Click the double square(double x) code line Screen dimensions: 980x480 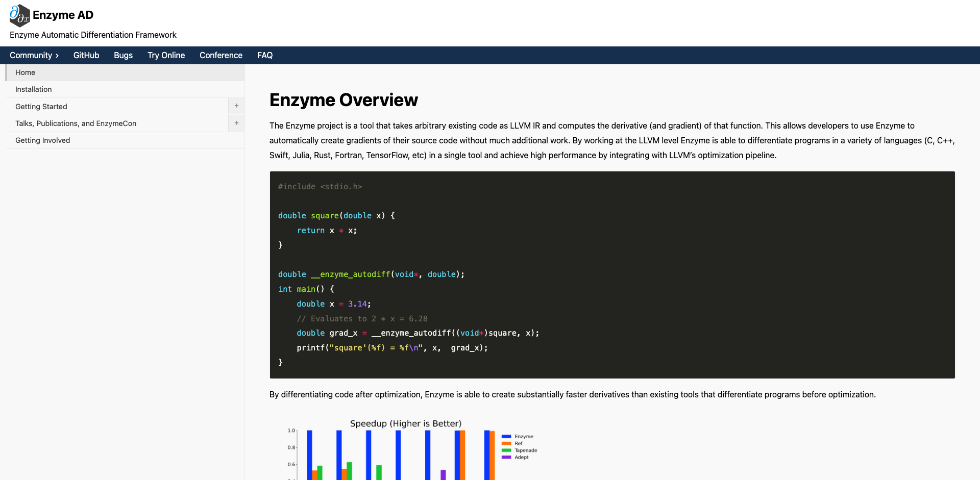pyautogui.click(x=336, y=216)
